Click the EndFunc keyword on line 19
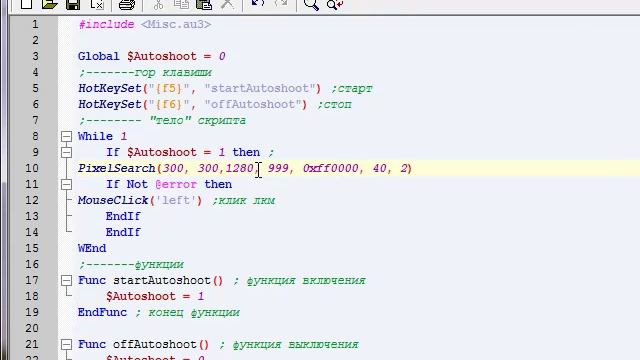Screen dimensions: 640x360 point(102,312)
